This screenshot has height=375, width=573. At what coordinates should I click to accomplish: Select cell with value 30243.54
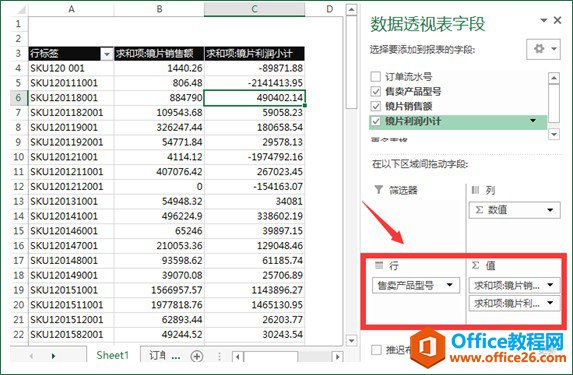pyautogui.click(x=255, y=334)
